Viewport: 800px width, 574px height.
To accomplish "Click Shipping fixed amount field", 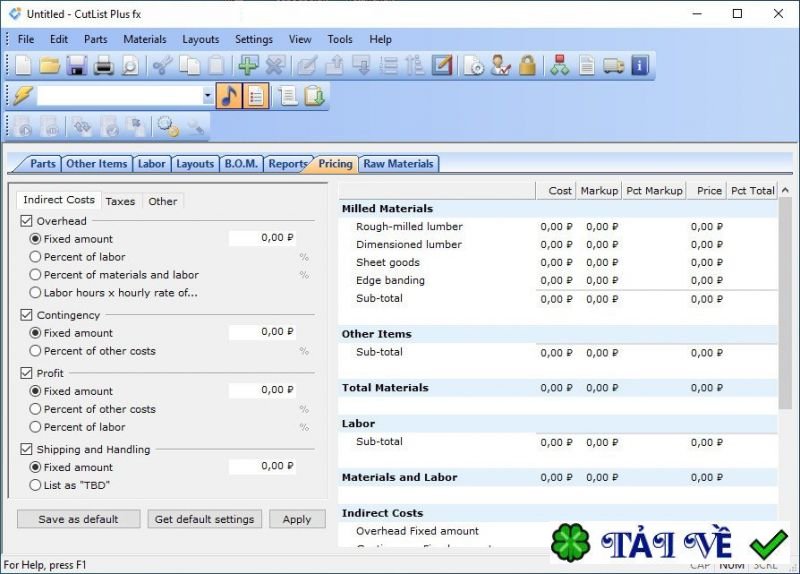I will click(x=263, y=466).
